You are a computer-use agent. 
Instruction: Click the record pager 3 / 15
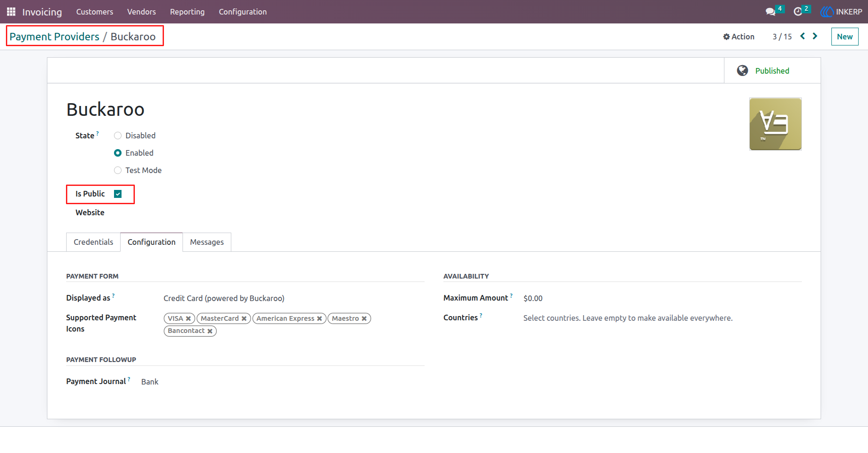click(782, 37)
